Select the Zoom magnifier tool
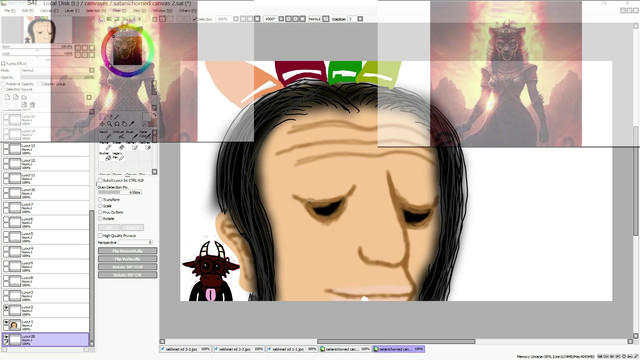 point(109,124)
